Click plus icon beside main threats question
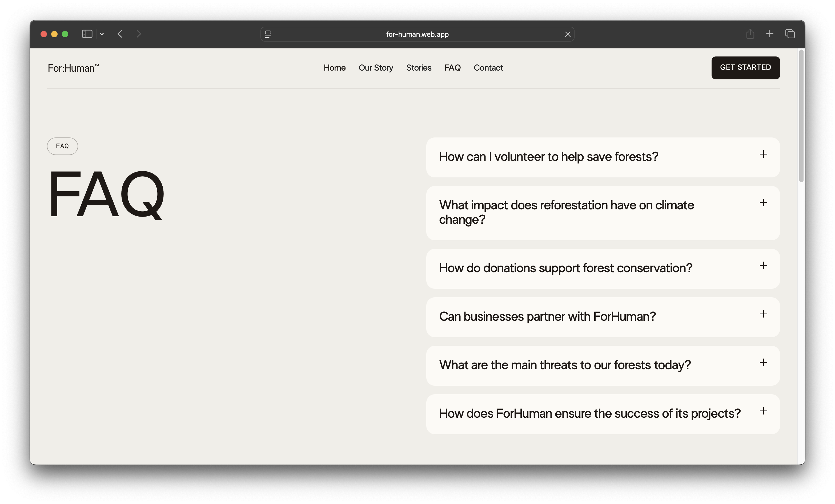Image resolution: width=835 pixels, height=504 pixels. tap(763, 363)
